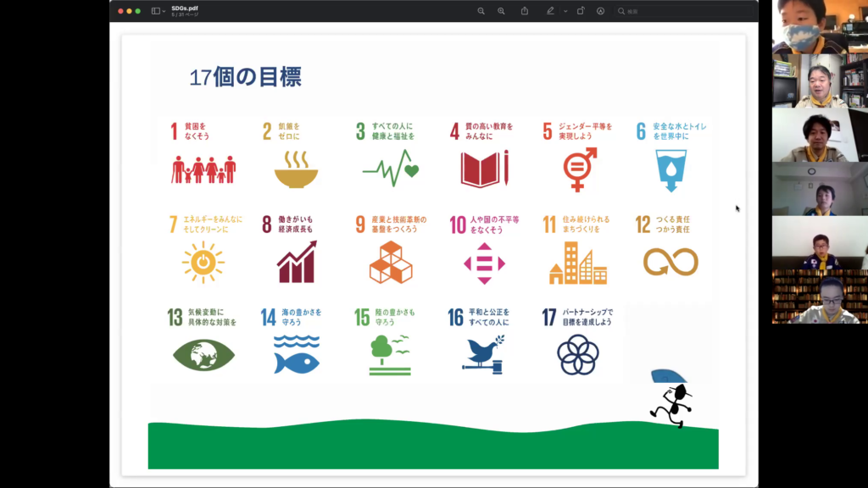Close the Preview window with red button
868x488 pixels.
click(120, 11)
